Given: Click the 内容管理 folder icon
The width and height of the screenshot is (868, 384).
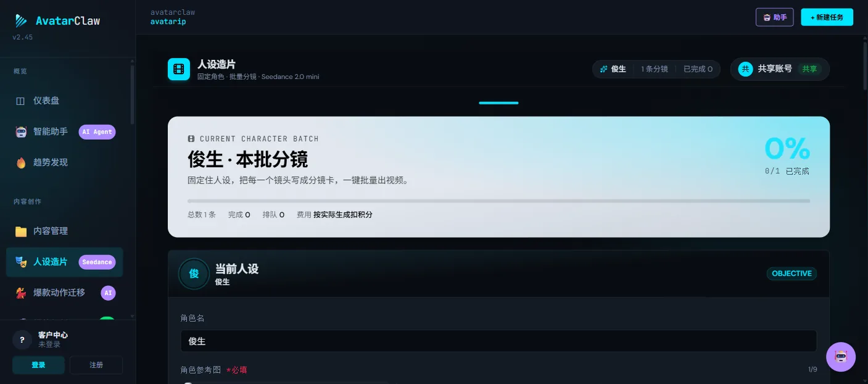Looking at the screenshot, I should pos(21,231).
